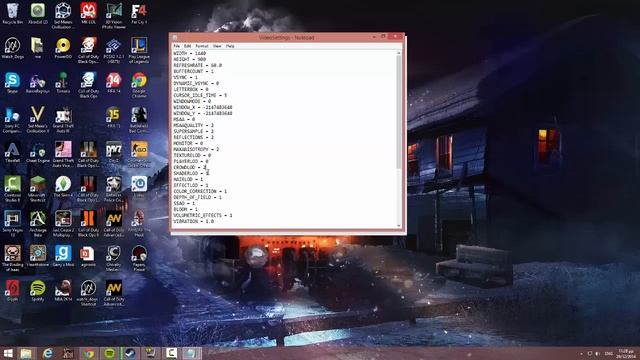
Task: Click the taskbar clock and date
Action: [626, 353]
